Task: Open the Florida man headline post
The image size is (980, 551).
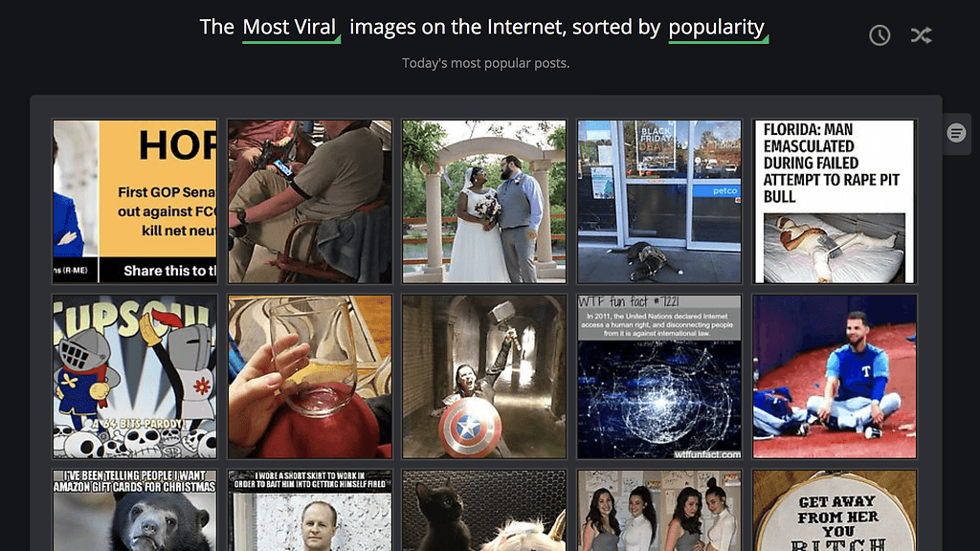Action: coord(835,202)
